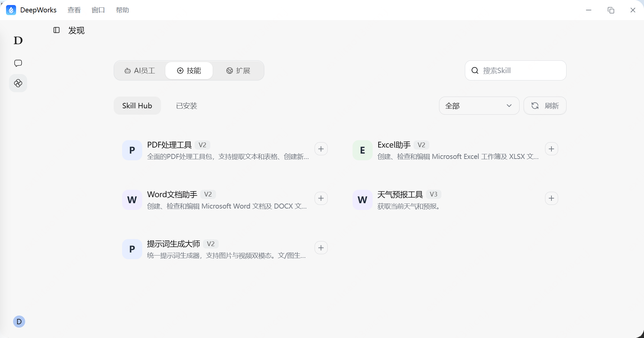Open the PDF处理工具 skill title
The height and width of the screenshot is (338, 644).
169,145
